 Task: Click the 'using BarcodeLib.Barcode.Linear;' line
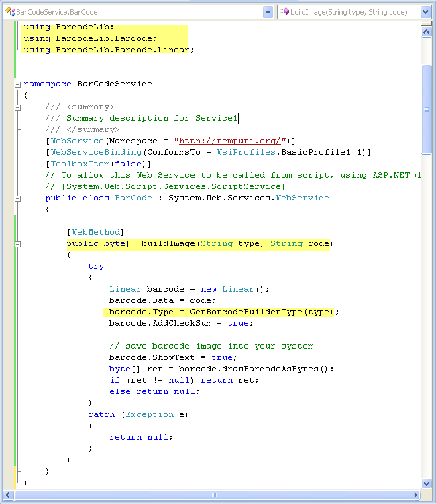click(109, 50)
